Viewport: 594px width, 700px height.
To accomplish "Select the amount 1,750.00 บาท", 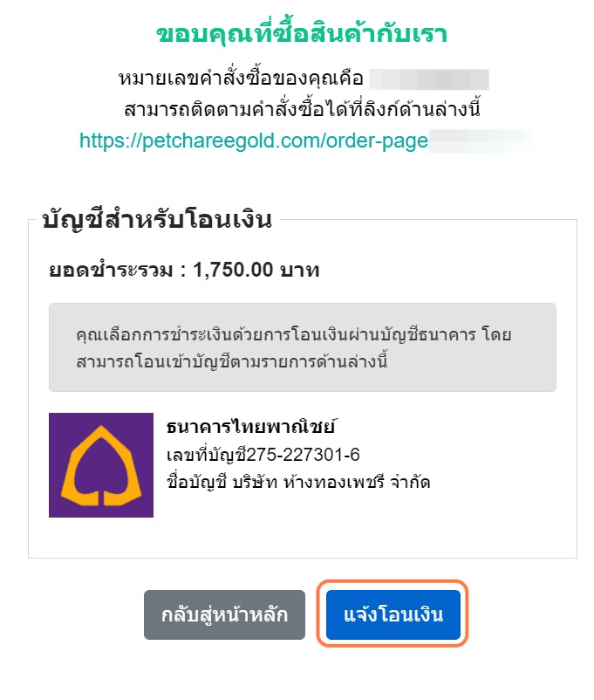I will tap(256, 270).
